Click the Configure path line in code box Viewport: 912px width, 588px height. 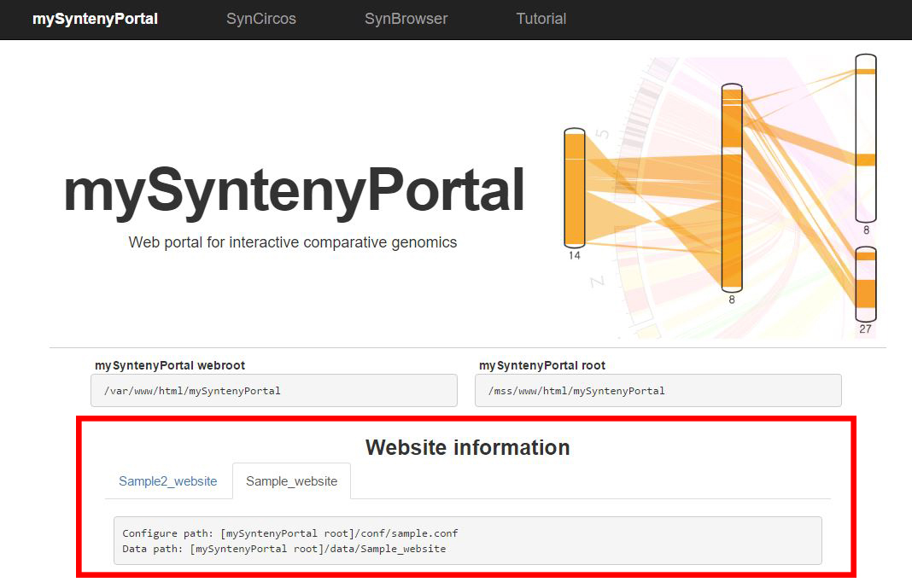point(290,533)
